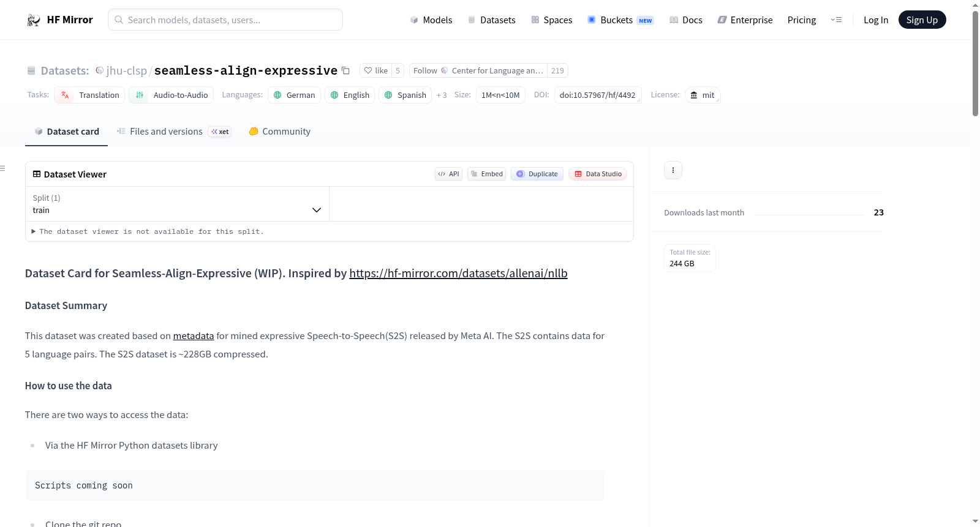Screen dimensions: 980x527
Task: Click the heart like icon
Action: 368,71
